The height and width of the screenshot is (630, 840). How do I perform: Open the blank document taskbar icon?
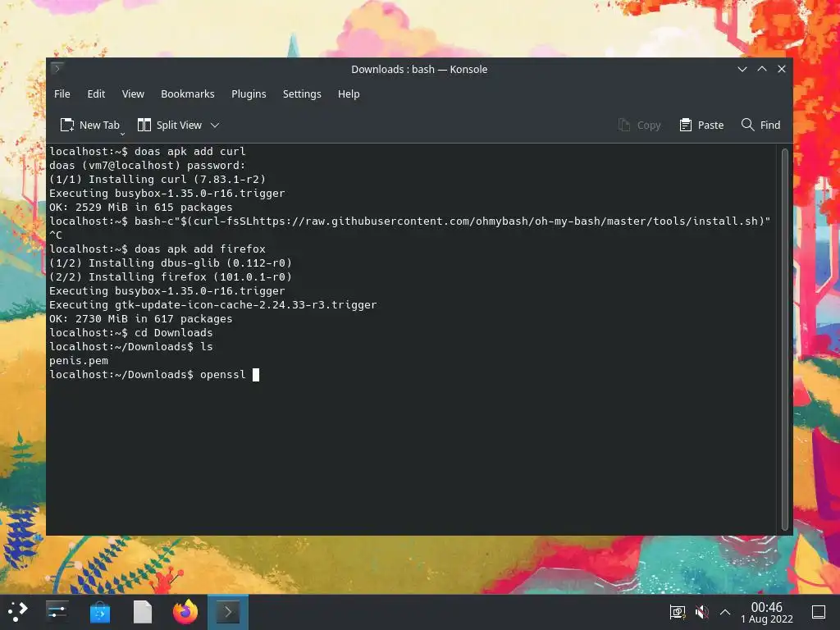143,612
